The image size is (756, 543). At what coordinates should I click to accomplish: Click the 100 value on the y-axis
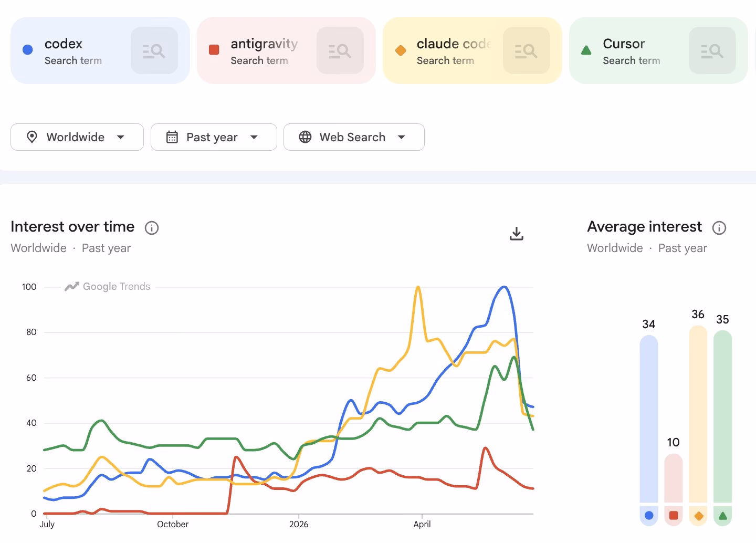coord(29,287)
